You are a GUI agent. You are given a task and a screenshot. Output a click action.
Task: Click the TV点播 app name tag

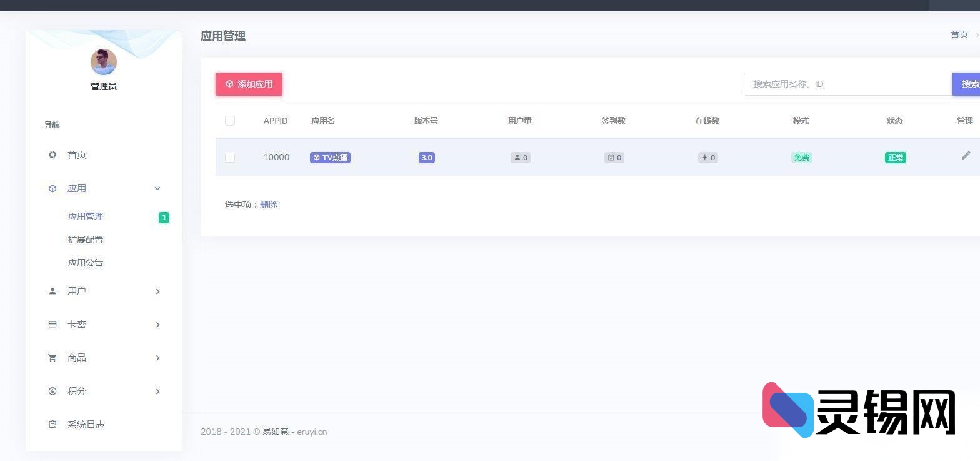330,158
